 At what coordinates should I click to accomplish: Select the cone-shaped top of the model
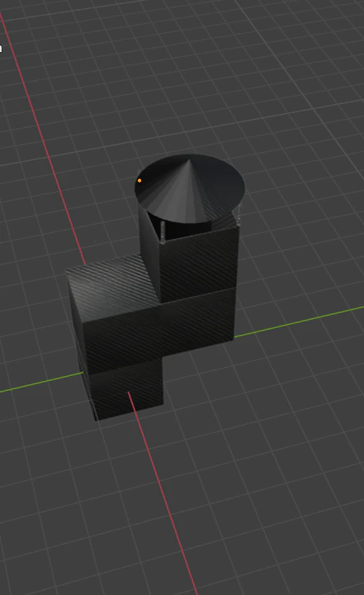tap(190, 188)
